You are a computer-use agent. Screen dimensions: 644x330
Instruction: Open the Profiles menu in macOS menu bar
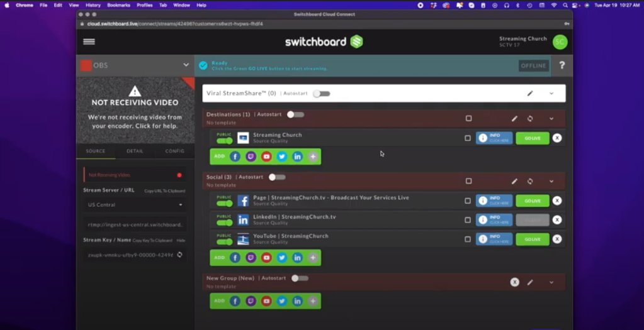(x=145, y=5)
